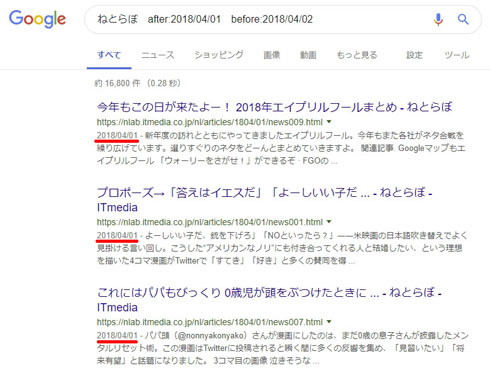
Task: Click the news009.html green URL text
Action: coord(210,122)
